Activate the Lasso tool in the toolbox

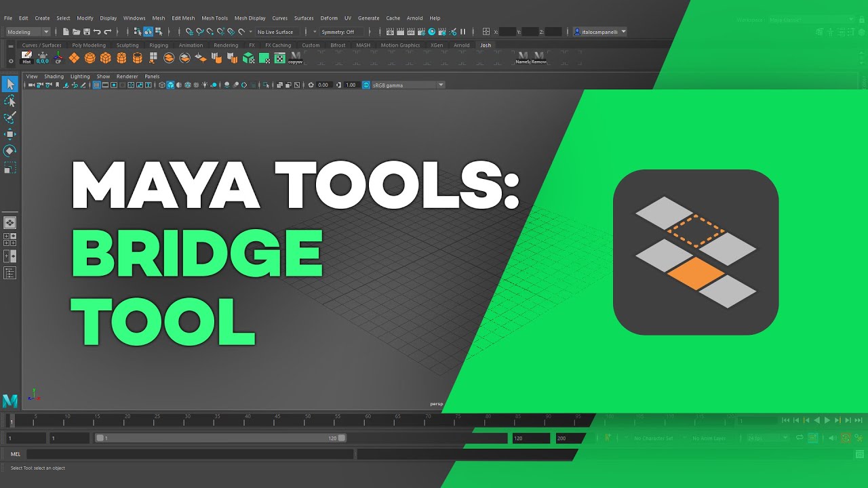[x=10, y=100]
